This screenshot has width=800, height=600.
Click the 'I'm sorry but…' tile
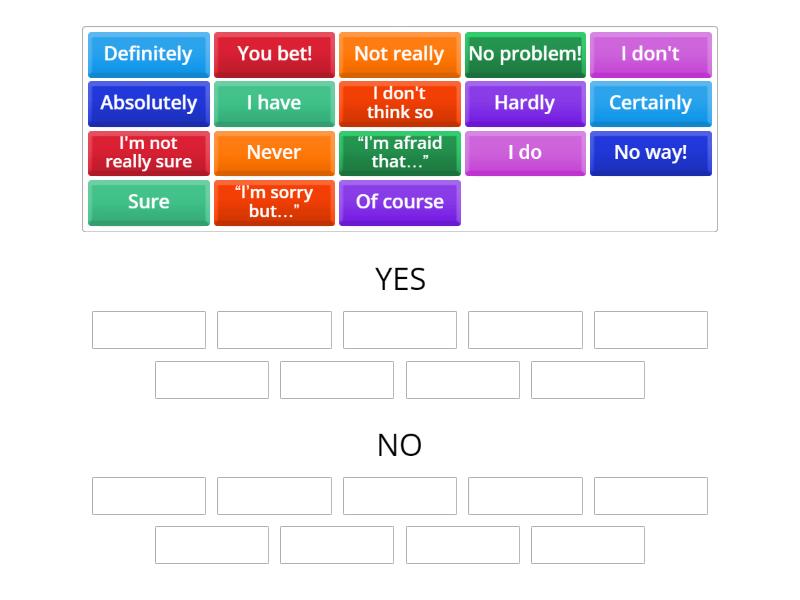274,203
